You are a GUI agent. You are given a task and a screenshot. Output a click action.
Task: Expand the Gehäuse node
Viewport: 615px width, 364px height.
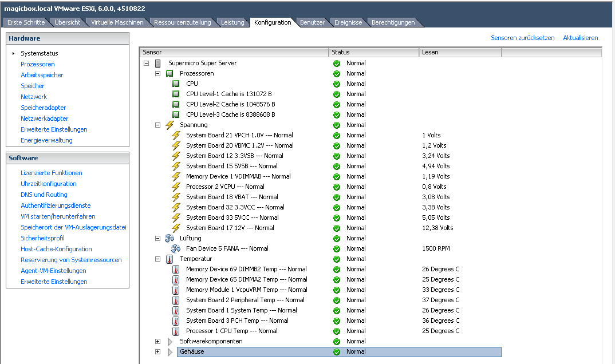(157, 351)
